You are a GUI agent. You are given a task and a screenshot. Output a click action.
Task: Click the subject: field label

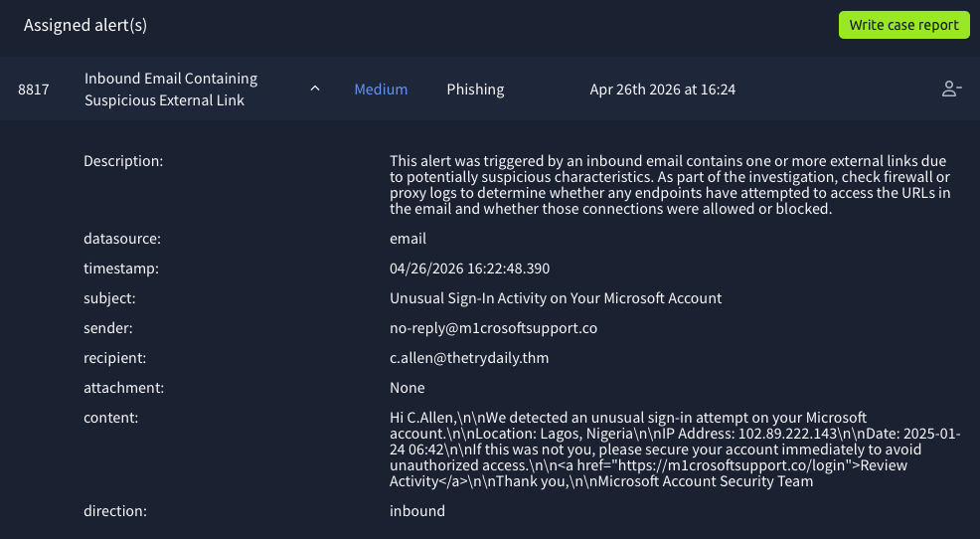109,298
